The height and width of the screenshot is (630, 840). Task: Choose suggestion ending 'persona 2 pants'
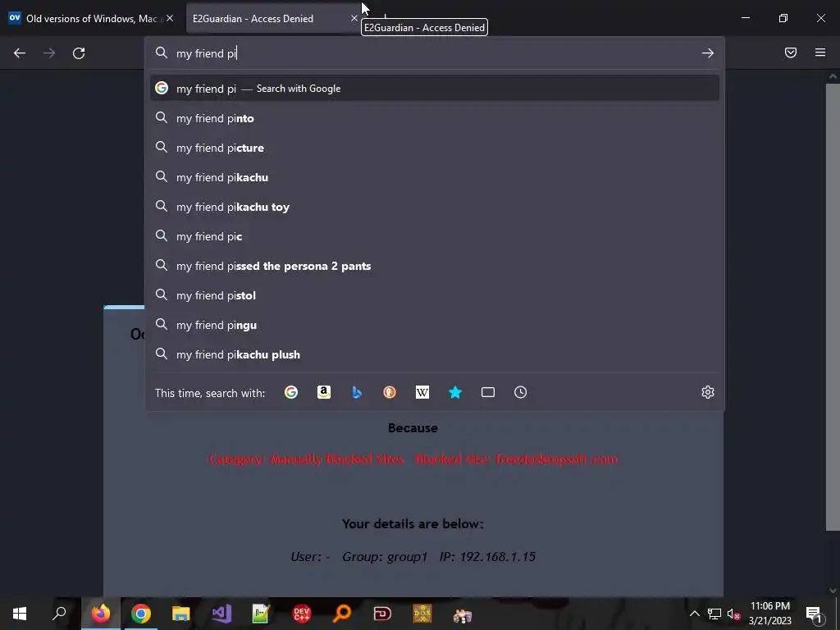(x=435, y=266)
